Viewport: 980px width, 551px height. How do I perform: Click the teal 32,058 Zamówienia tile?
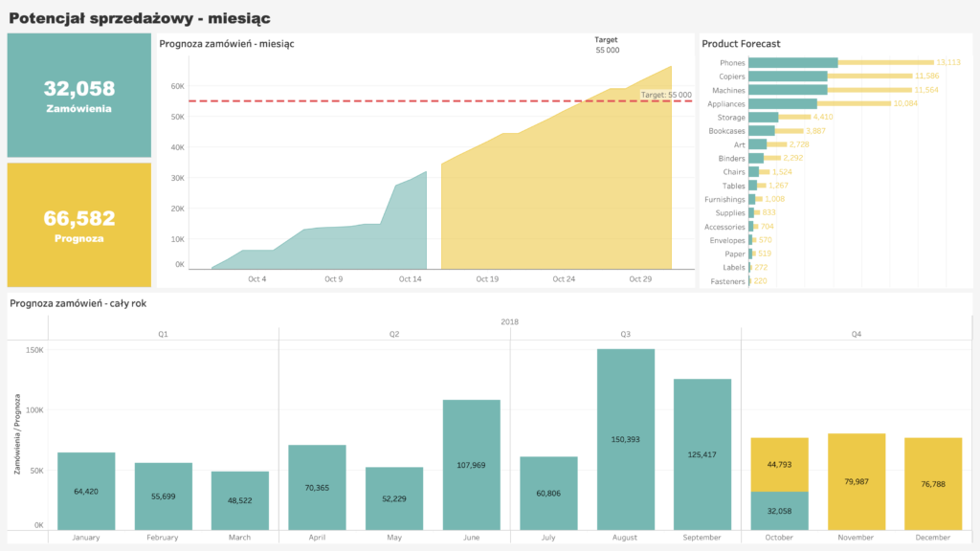coord(78,96)
